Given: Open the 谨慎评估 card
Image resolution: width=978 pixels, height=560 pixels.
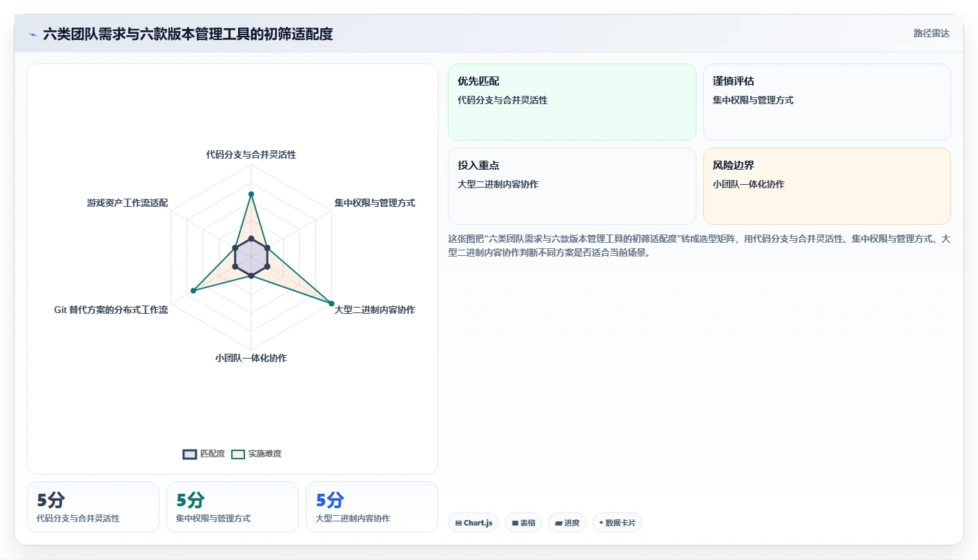Looking at the screenshot, I should pyautogui.click(x=827, y=102).
